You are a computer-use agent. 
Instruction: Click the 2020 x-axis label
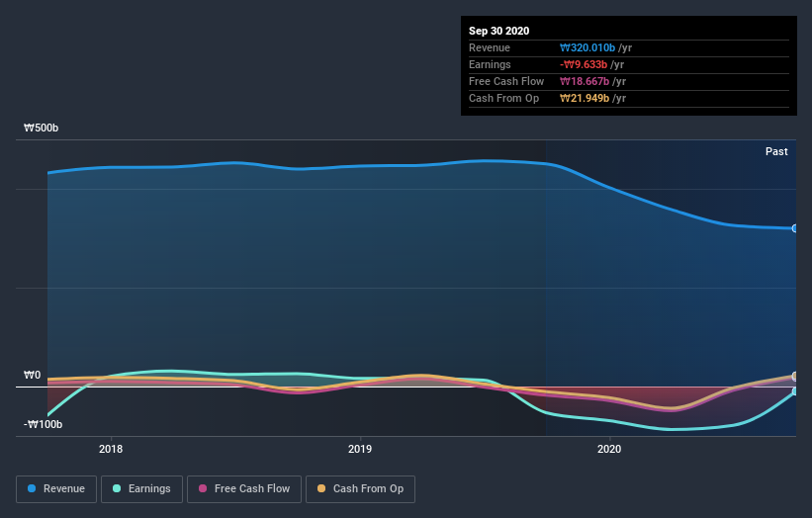pyautogui.click(x=609, y=449)
